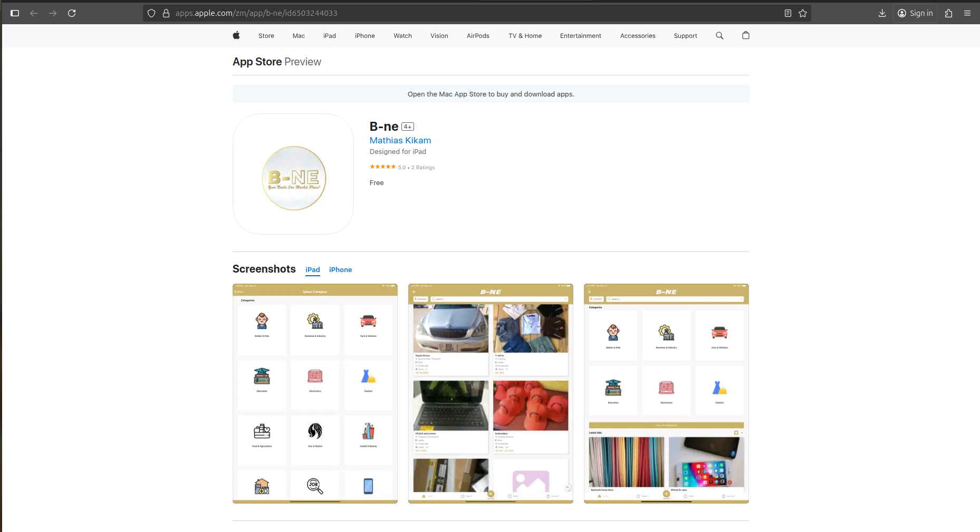Click the browser reload button

pyautogui.click(x=72, y=13)
